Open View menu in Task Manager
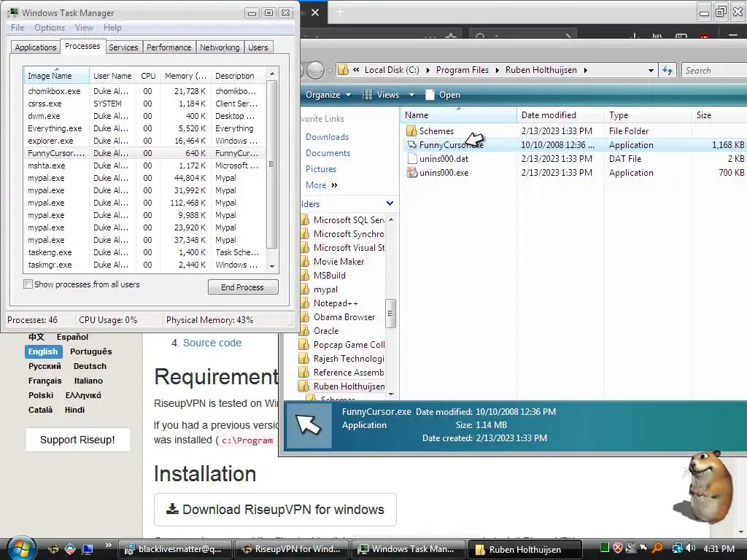This screenshot has height=560, width=747. tap(84, 28)
